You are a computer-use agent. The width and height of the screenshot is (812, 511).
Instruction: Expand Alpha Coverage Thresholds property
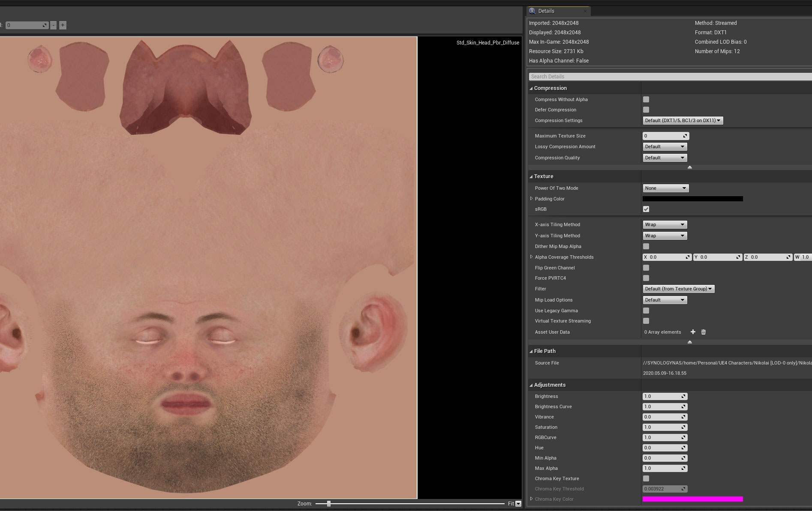[532, 257]
